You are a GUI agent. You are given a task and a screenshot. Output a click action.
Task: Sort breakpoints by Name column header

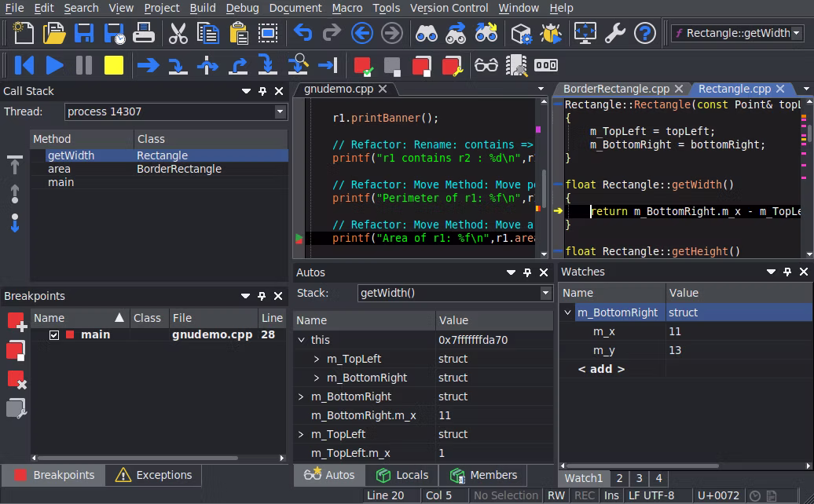pyautogui.click(x=80, y=318)
